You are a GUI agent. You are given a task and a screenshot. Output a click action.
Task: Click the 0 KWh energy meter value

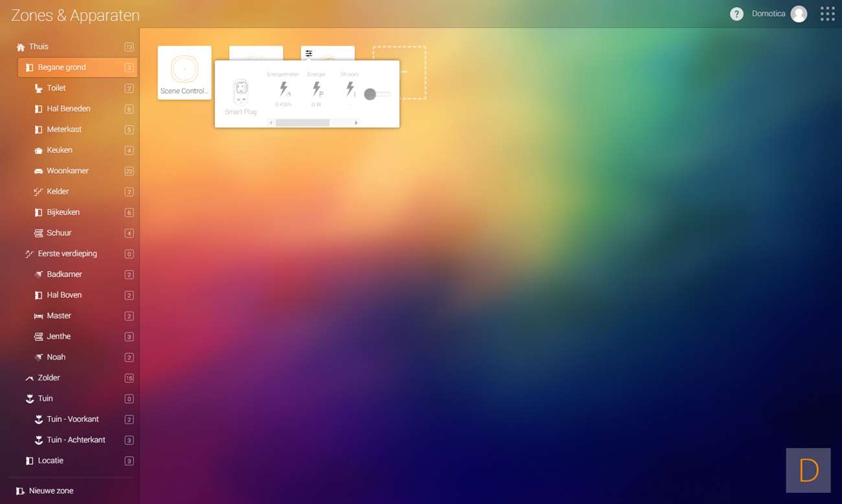tap(283, 104)
